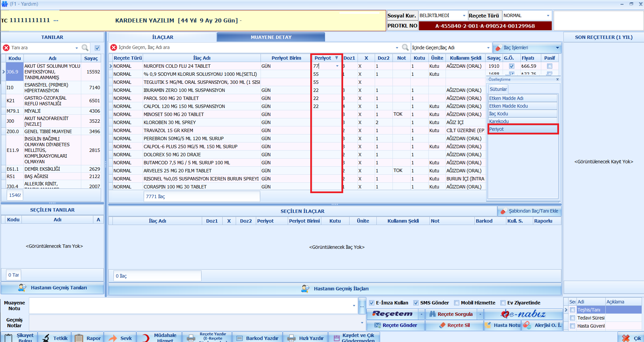The width and height of the screenshot is (644, 342).
Task: Click the Kaydet ve Çık save icon
Action: 336,338
